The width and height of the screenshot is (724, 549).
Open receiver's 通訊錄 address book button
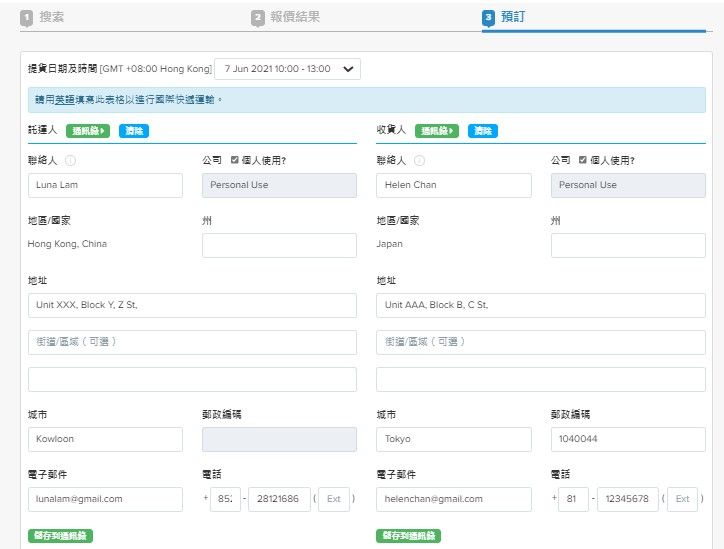437,131
